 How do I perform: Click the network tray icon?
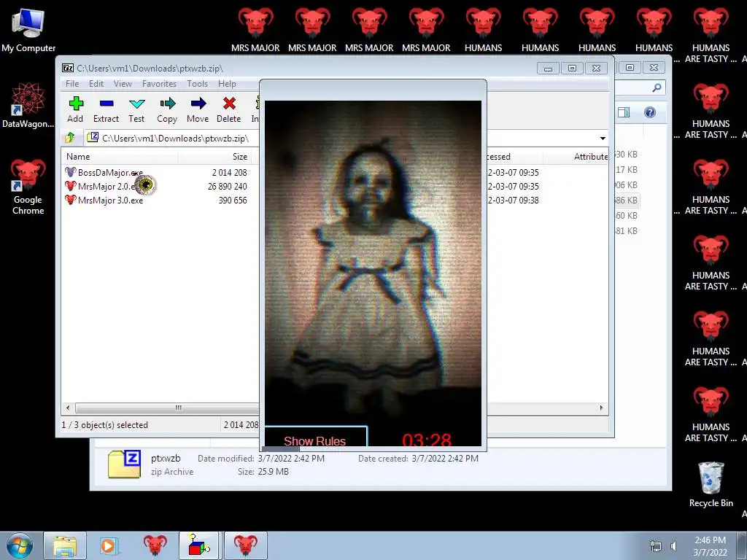pos(656,546)
